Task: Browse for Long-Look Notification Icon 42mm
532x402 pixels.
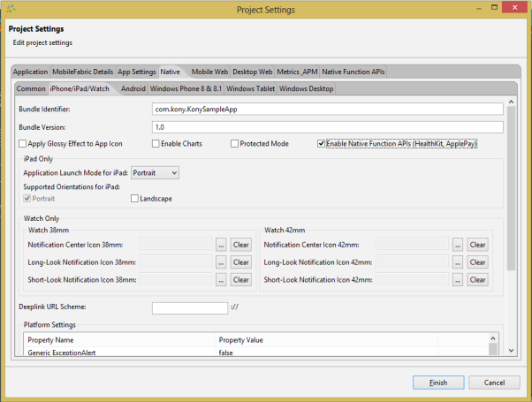Action: (458, 262)
